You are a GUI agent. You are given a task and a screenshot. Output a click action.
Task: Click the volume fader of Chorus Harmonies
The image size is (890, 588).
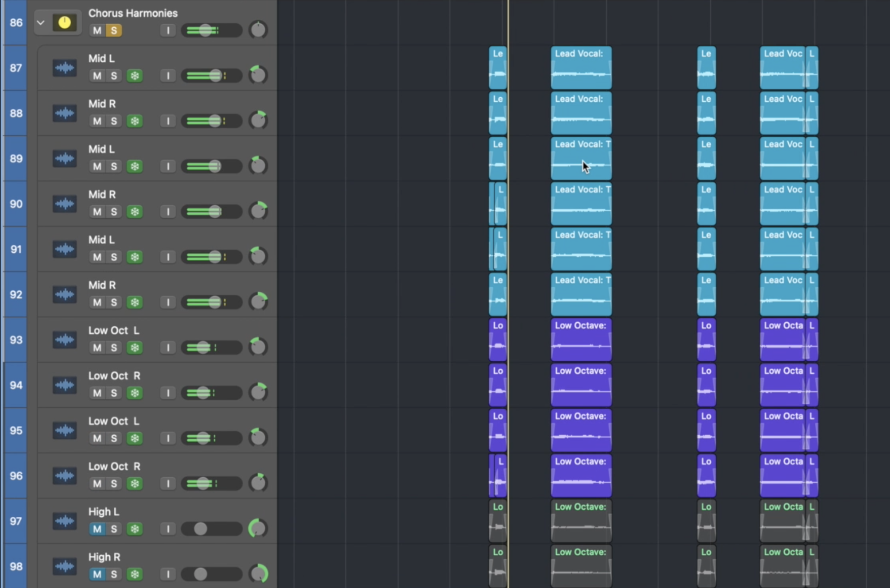[205, 30]
